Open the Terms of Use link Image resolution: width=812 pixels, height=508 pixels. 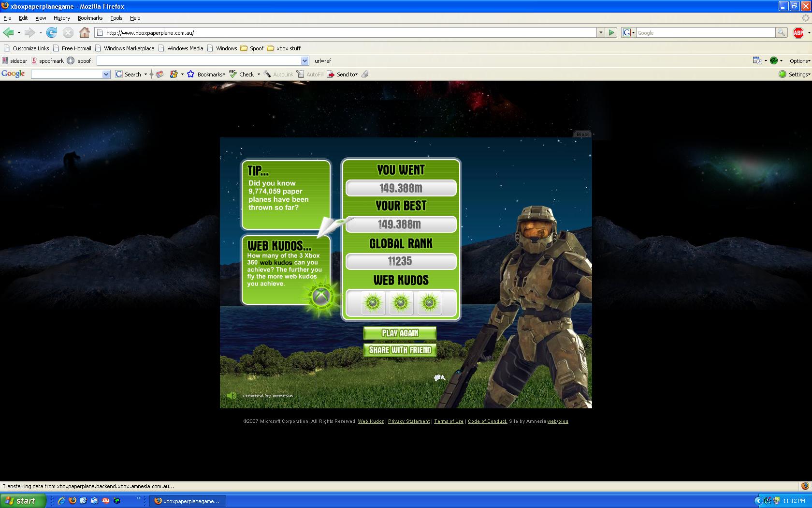tap(449, 421)
